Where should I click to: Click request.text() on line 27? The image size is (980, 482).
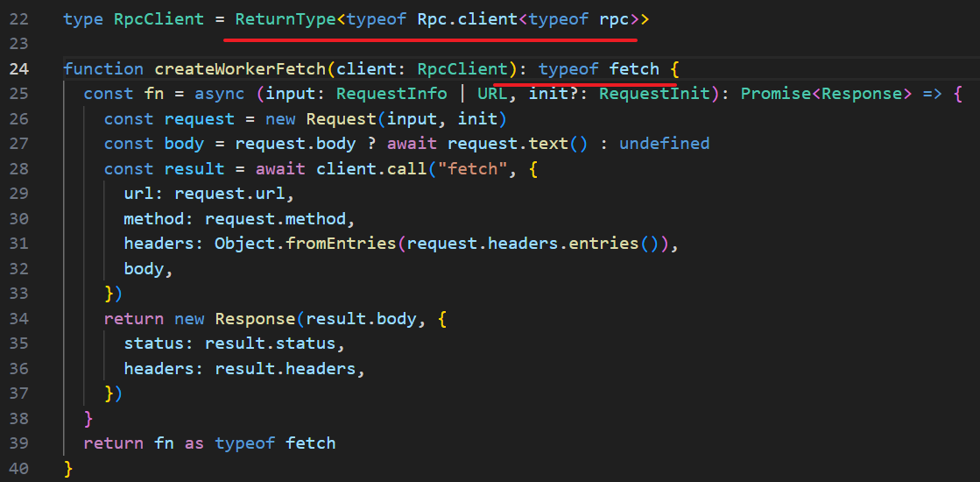tap(518, 145)
